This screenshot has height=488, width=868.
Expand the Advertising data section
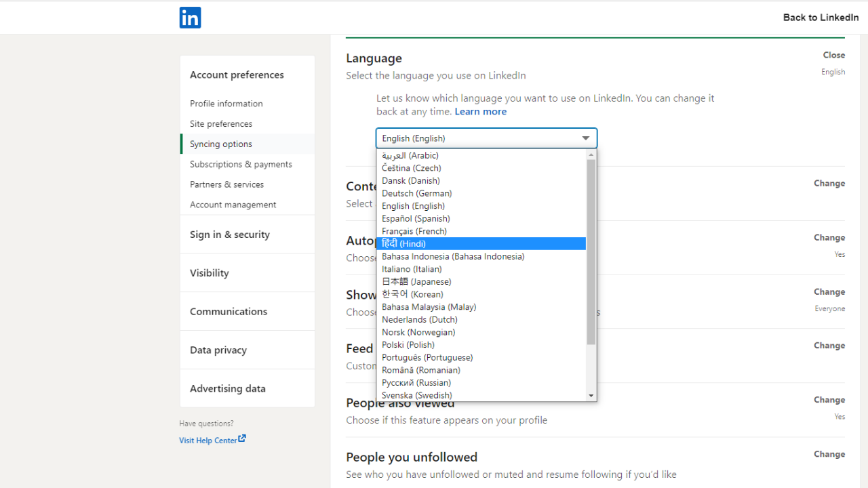[x=228, y=389]
